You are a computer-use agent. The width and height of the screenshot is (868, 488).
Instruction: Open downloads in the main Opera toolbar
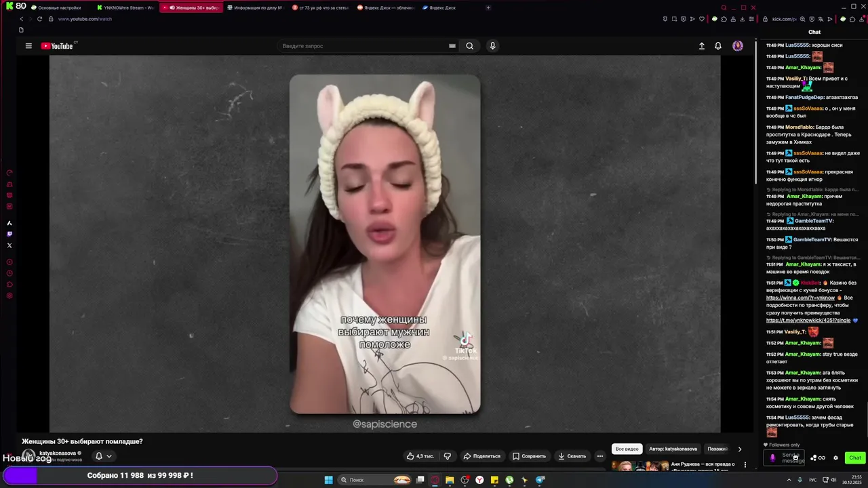tap(742, 19)
